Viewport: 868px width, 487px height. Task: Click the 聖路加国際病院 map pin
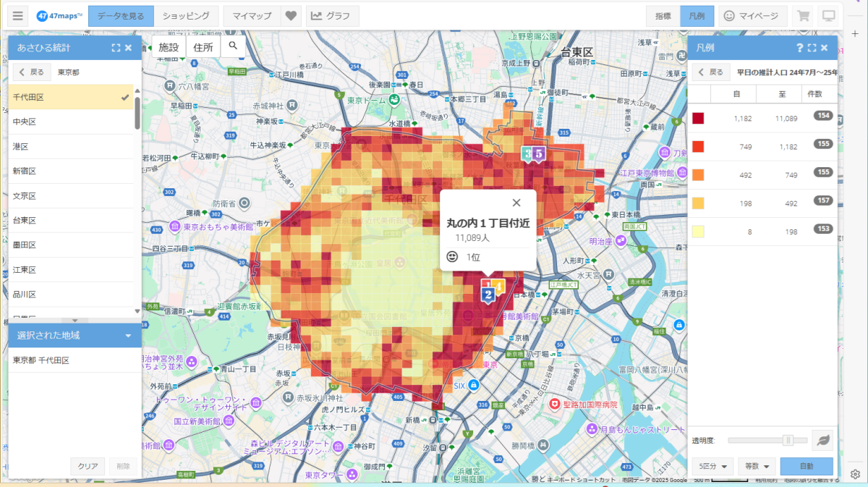[555, 402]
